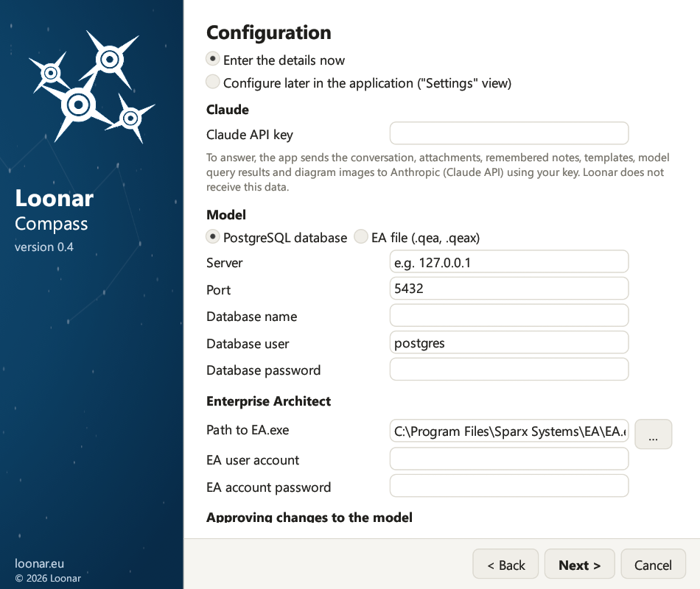Proceed with the Next button
Screen dimensions: 700x589
pyautogui.click(x=579, y=564)
